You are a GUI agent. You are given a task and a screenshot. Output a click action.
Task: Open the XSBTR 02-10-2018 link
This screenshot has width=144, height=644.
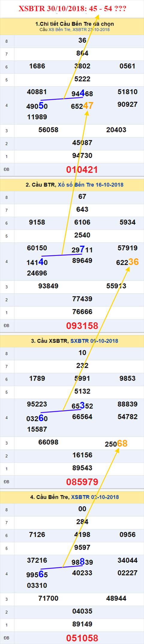[x=95, y=497]
